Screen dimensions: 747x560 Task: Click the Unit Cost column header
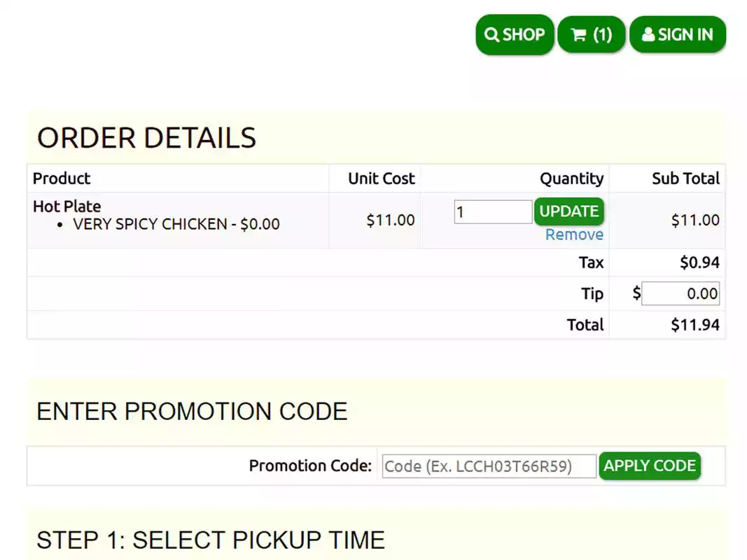pos(381,178)
